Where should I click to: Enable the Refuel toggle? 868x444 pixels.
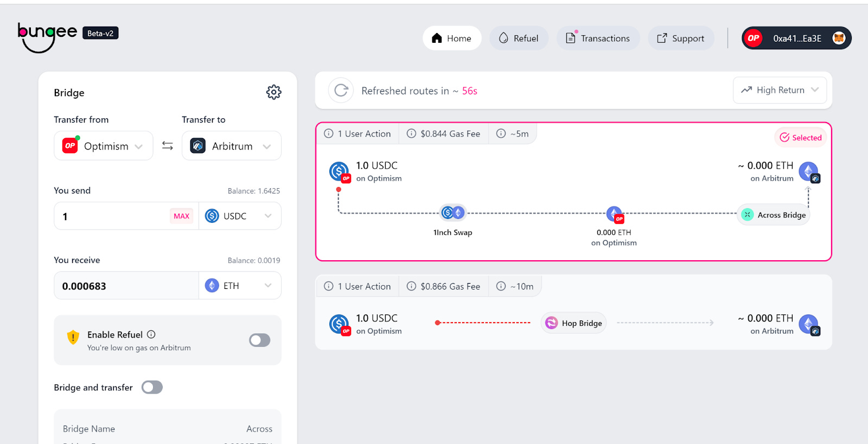click(259, 340)
